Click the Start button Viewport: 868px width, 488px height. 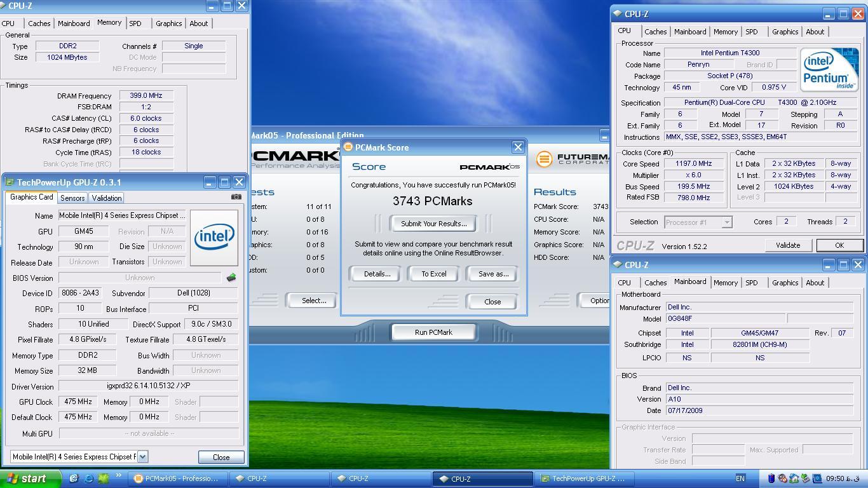pyautogui.click(x=31, y=478)
